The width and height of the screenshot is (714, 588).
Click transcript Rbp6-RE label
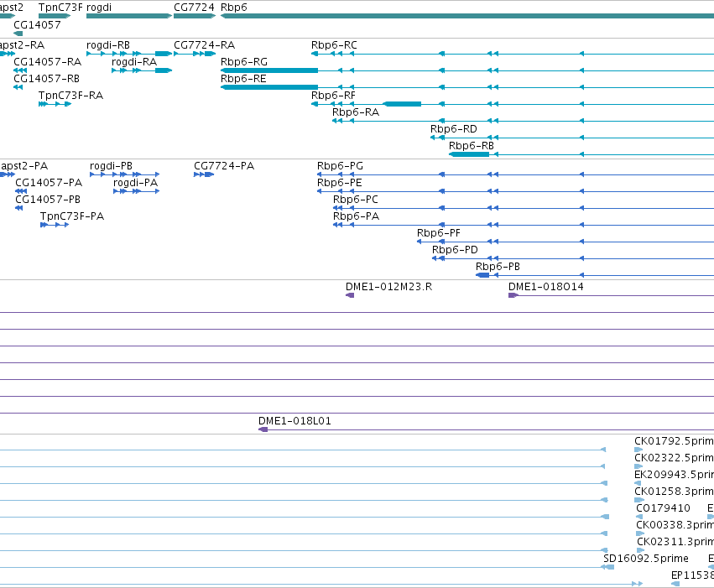pos(243,79)
